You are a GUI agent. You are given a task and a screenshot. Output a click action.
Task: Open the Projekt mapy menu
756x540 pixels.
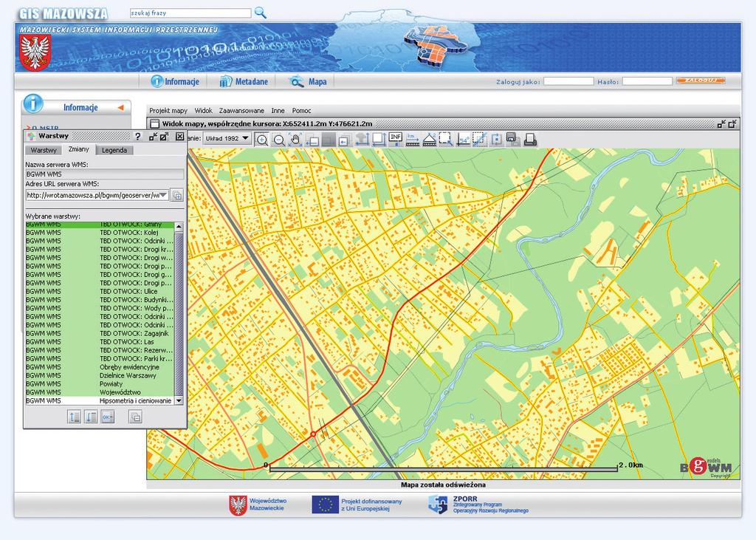[168, 111]
